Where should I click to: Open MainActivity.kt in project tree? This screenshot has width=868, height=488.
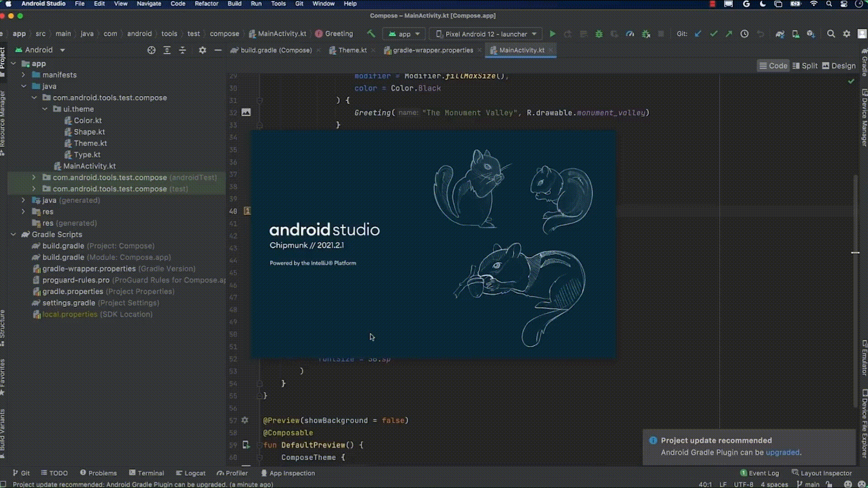(85, 166)
